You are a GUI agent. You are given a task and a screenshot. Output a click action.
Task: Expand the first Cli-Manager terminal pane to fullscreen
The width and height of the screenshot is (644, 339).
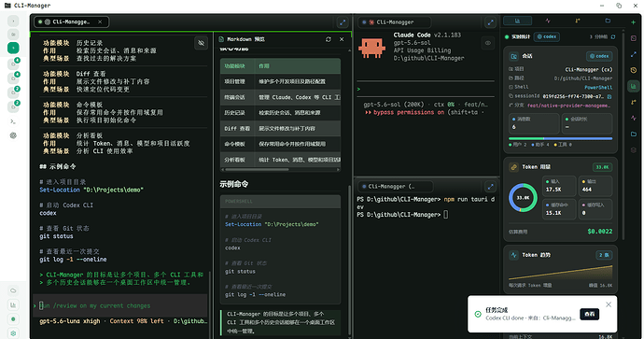[343, 22]
